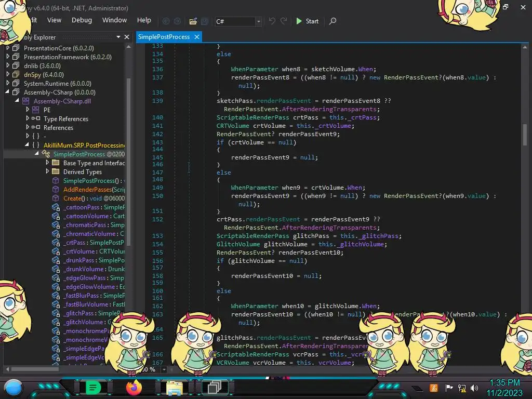Click the Save All toolbar icon

[205, 21]
